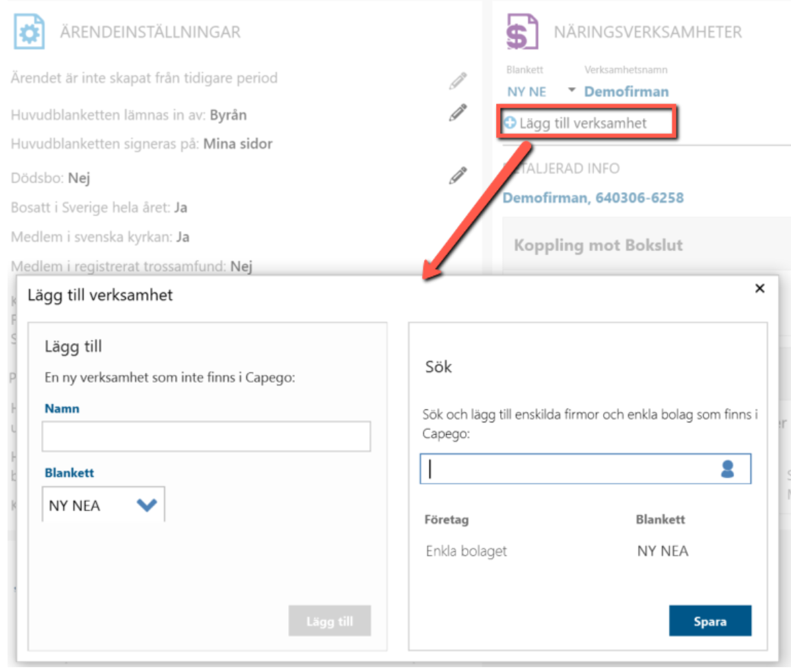Screen dimensions: 791x672
Task: Click the ÄRENDEINSTÄLLNINGAR section title
Action: 150,32
